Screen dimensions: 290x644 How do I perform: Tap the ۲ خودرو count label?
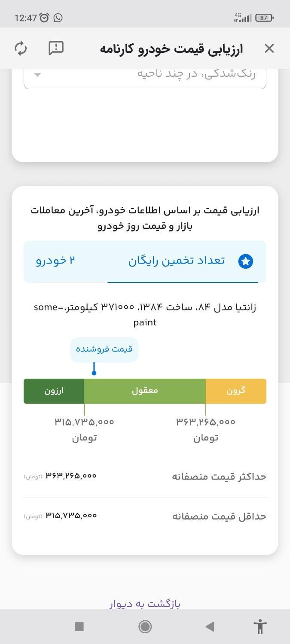[x=55, y=261]
